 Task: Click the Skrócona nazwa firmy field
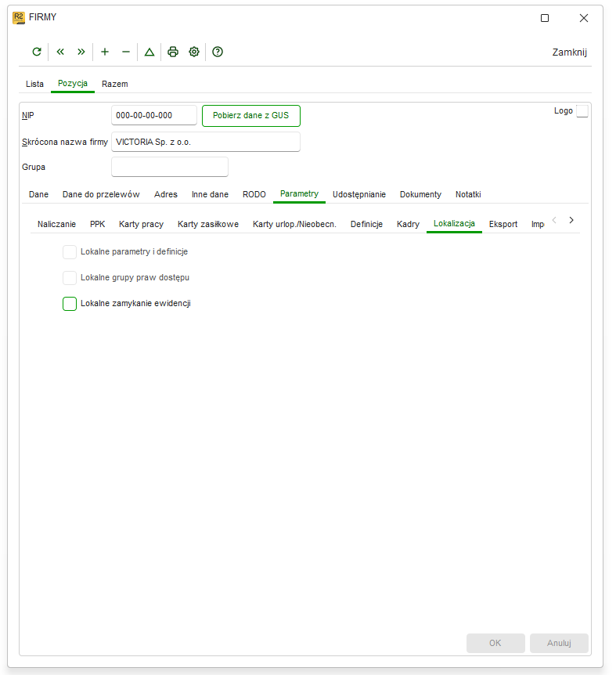coord(206,142)
